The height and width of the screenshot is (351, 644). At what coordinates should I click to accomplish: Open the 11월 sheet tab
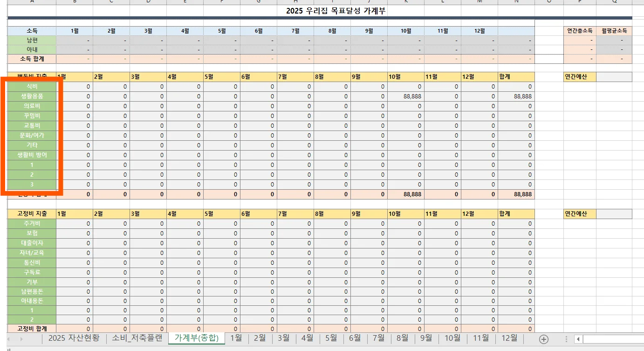pos(480,338)
